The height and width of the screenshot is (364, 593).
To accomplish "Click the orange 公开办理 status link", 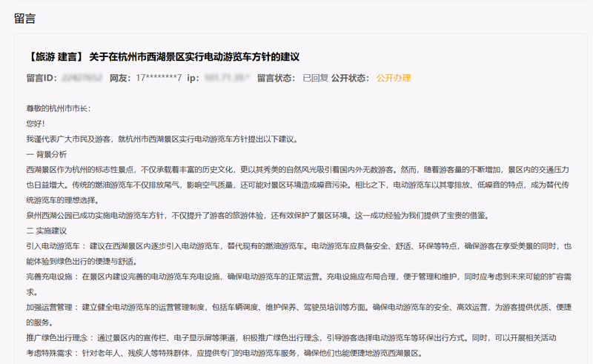I will (393, 78).
